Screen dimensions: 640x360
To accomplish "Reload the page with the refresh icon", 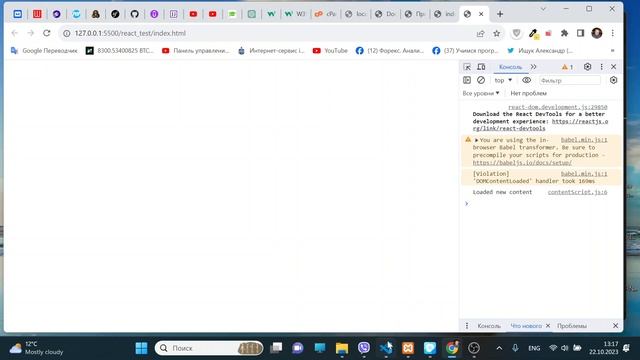I will (x=47, y=33).
